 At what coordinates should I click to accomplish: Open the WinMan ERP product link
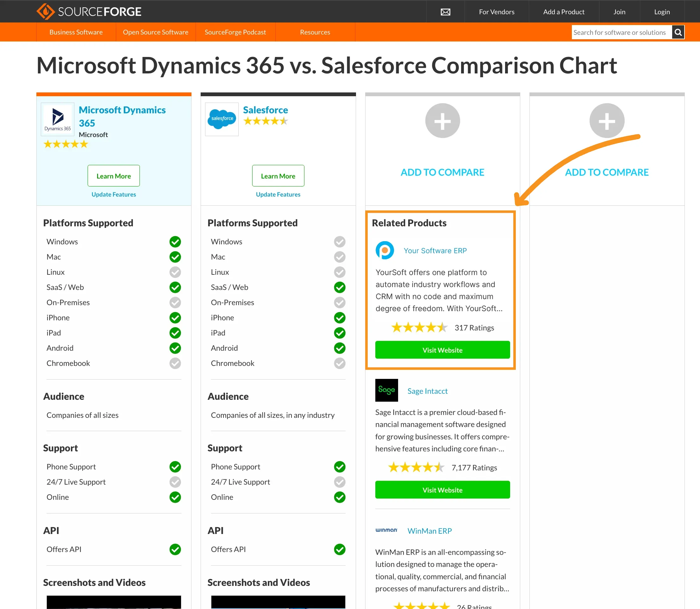[429, 531]
